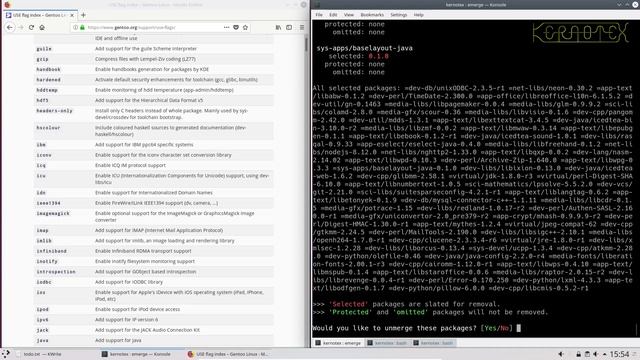This screenshot has height=360, width=640.
Task: Open Konsole Help menu
Action: [418, 15]
